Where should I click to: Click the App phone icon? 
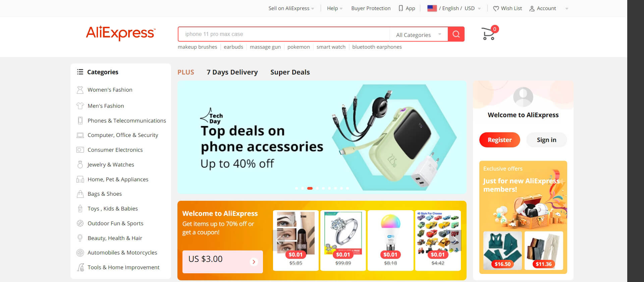click(400, 8)
